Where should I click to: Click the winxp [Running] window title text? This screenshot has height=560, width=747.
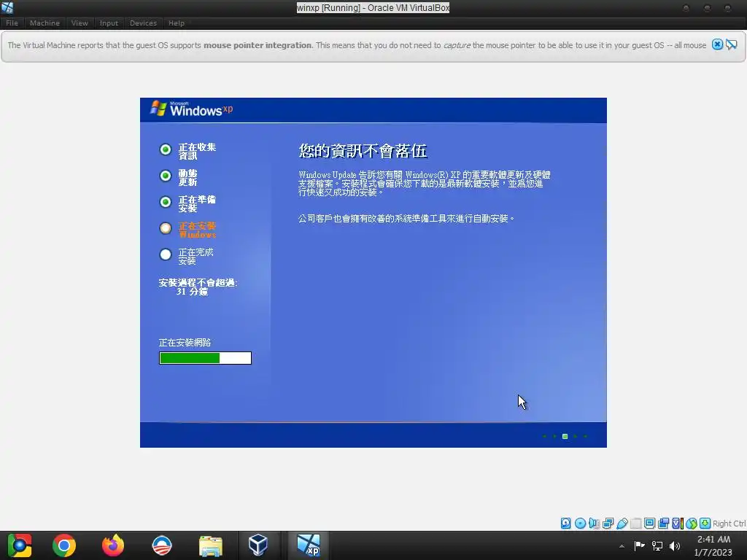click(x=373, y=7)
